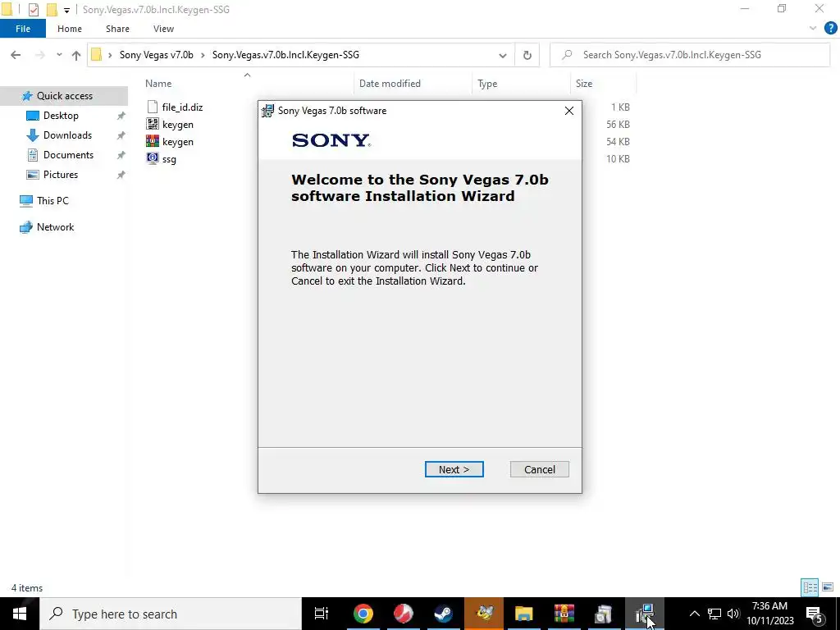This screenshot has width=840, height=630.
Task: Open the Windows Start menu
Action: (20, 614)
